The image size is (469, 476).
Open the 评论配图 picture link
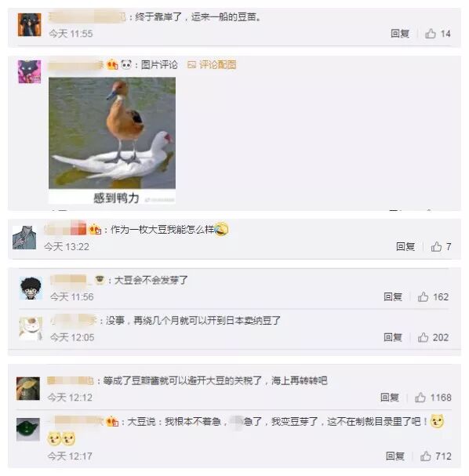coord(212,64)
